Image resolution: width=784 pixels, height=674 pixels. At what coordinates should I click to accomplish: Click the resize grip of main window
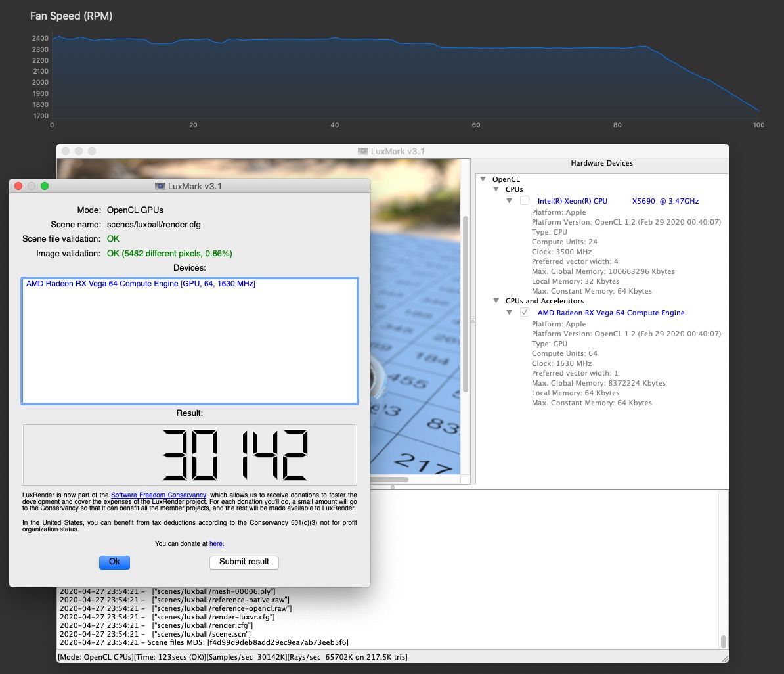click(x=724, y=658)
